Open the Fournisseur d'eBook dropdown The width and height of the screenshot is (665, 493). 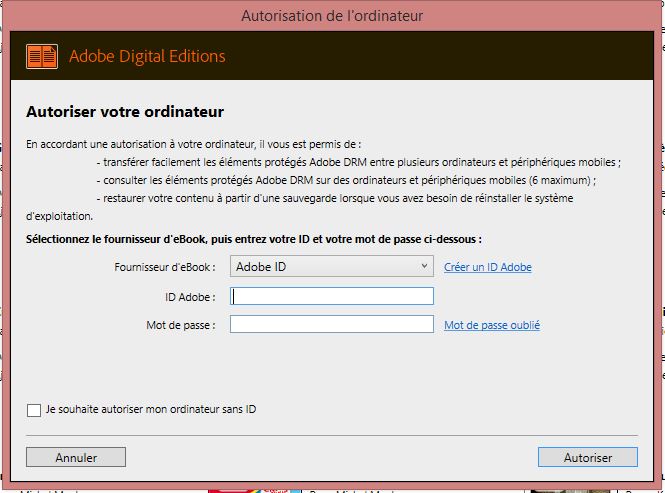tap(332, 266)
